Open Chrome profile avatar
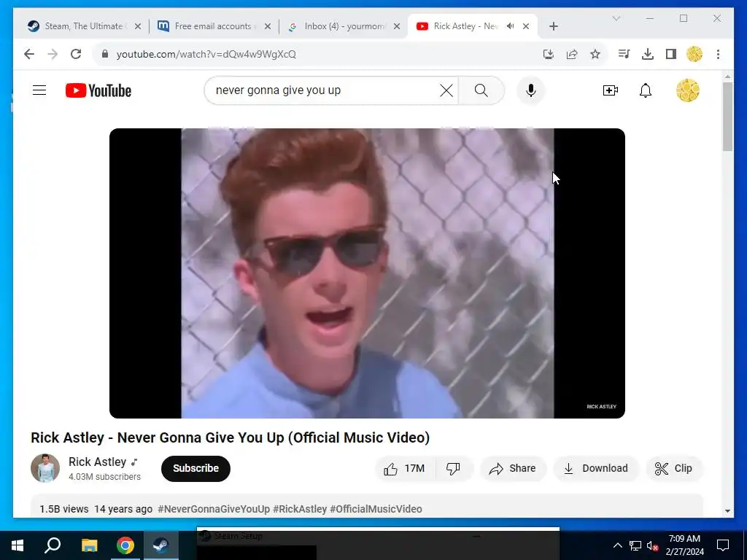 694,54
